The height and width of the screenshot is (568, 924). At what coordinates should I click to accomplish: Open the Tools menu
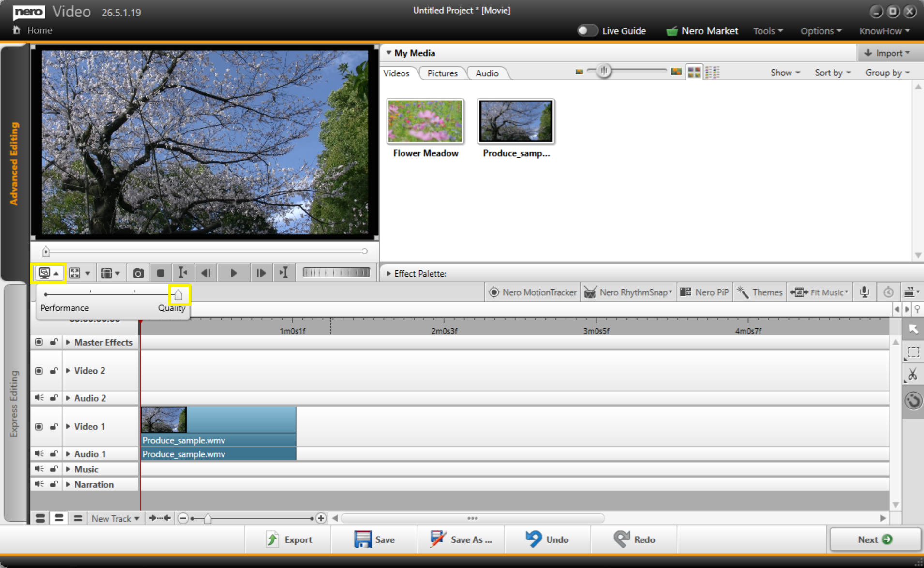click(x=768, y=31)
